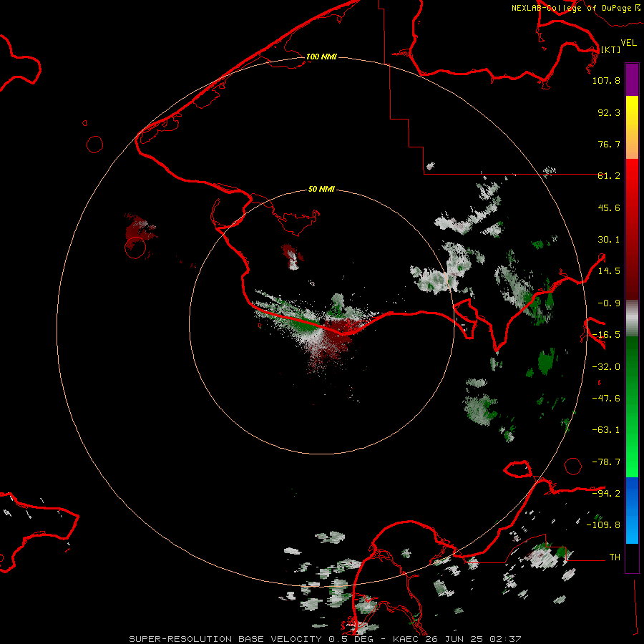The image size is (644, 644).
Task: Pick the red segment of the color bar
Action: point(632,229)
